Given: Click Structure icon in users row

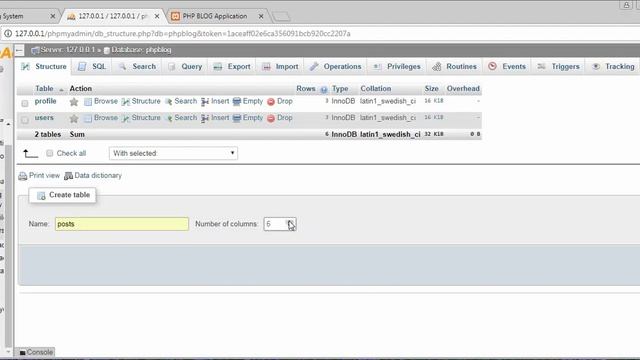Looking at the screenshot, I should 126,118.
